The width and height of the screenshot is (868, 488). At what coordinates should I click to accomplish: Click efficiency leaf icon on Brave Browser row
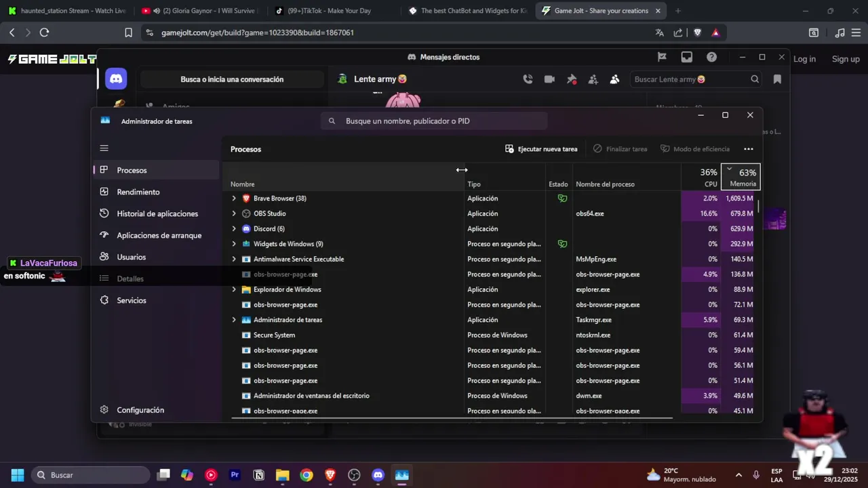pos(562,199)
